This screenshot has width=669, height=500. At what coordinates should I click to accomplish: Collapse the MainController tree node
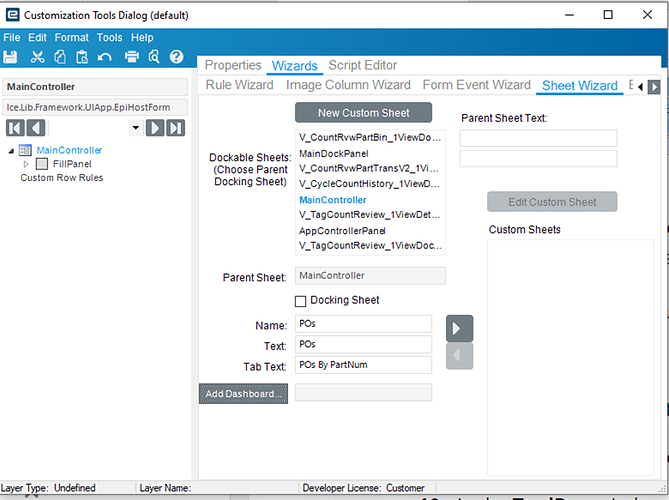point(11,151)
